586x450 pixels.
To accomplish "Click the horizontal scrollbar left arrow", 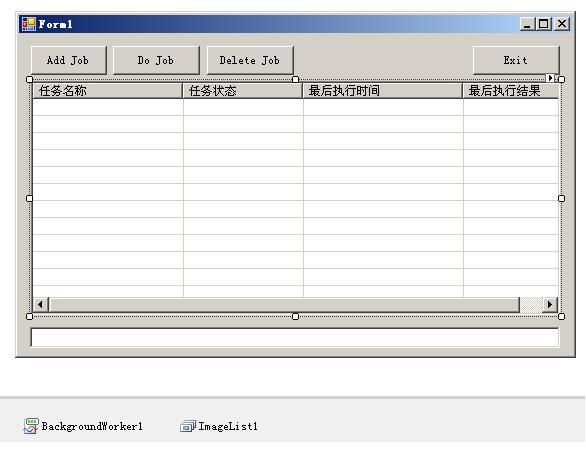I will pyautogui.click(x=40, y=305).
